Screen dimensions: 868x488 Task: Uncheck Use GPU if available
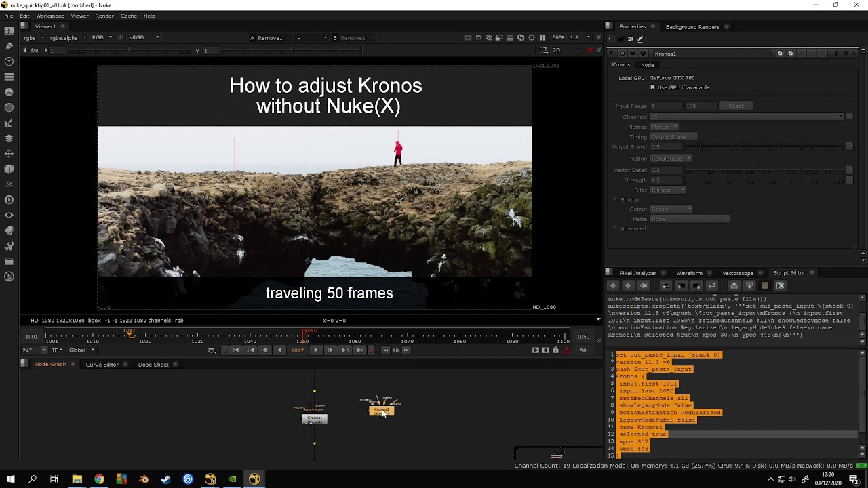point(652,87)
